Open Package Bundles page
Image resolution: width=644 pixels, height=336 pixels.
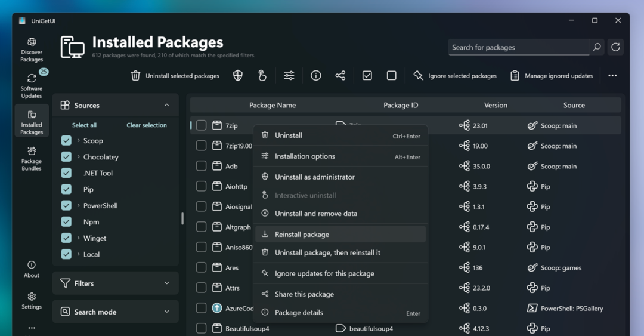[x=32, y=158]
